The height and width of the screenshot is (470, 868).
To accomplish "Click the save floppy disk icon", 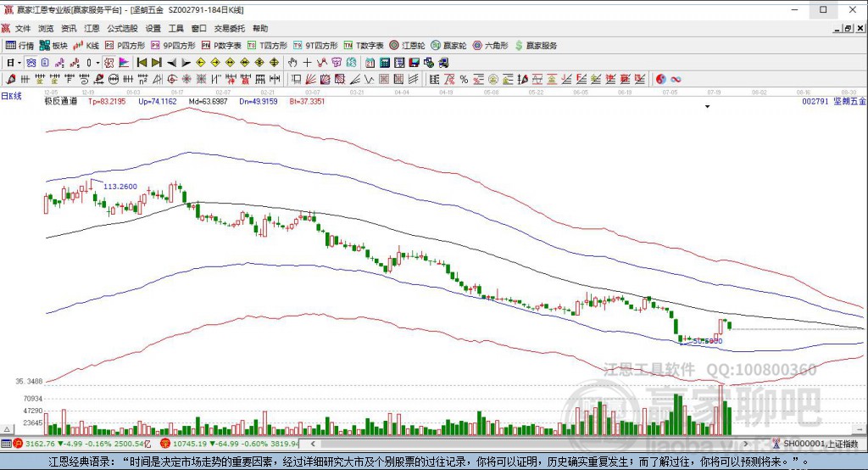I will pos(414,63).
